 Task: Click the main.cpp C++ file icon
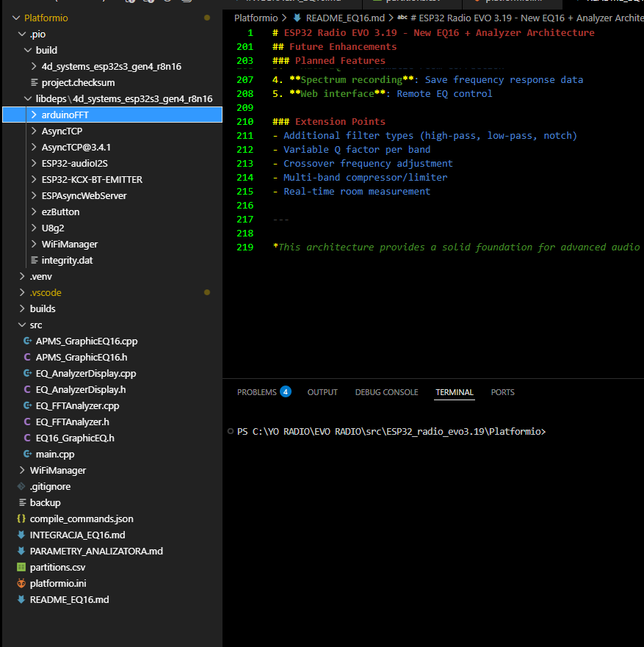click(27, 454)
